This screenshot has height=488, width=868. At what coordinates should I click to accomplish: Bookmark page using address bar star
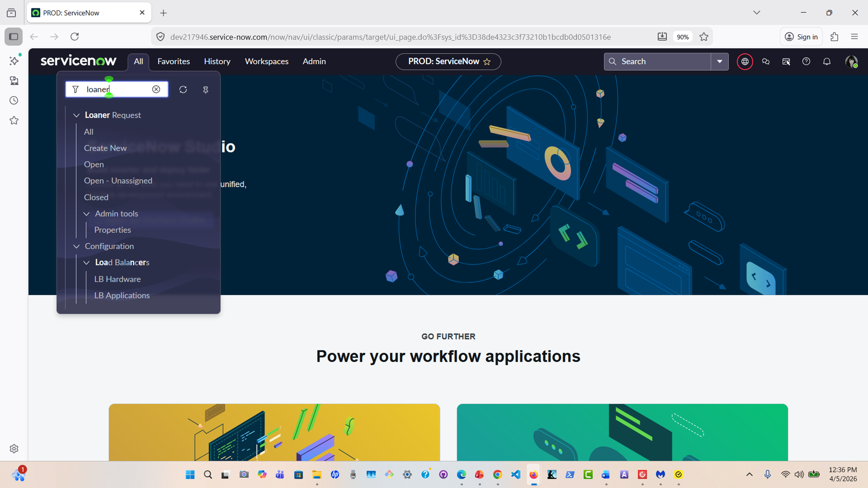point(704,37)
